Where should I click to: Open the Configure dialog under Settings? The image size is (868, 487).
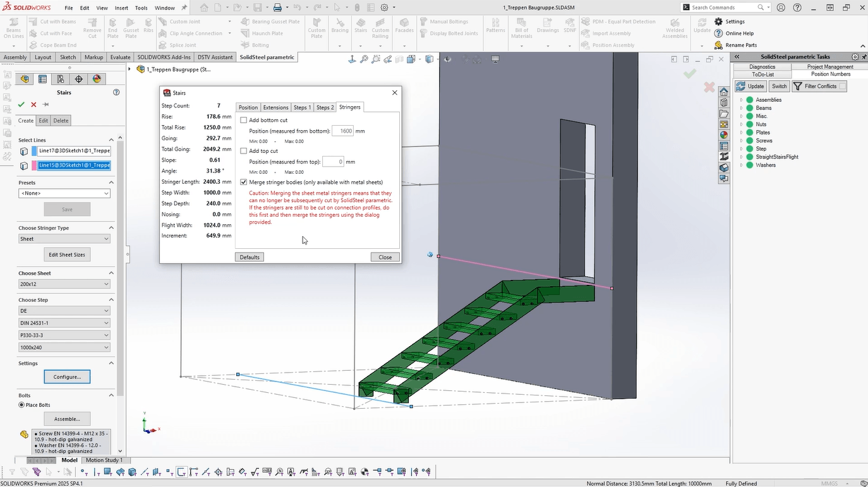click(67, 376)
